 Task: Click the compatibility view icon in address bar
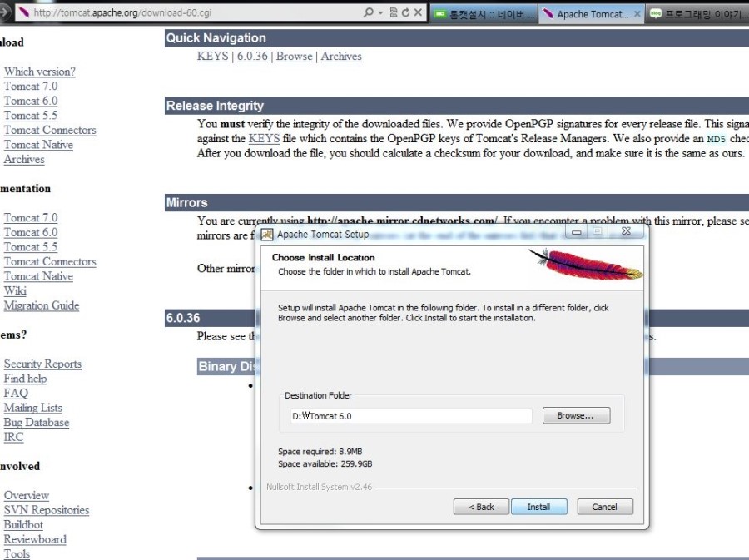point(394,12)
